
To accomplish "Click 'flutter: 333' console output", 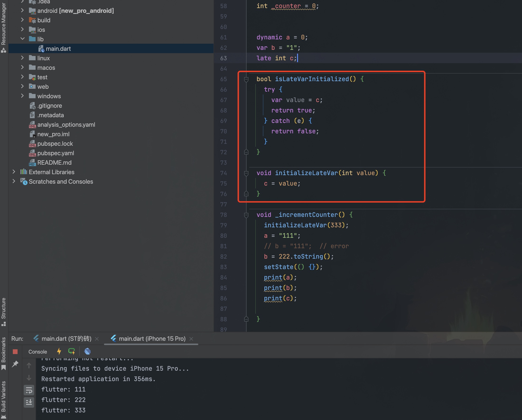I will [63, 410].
